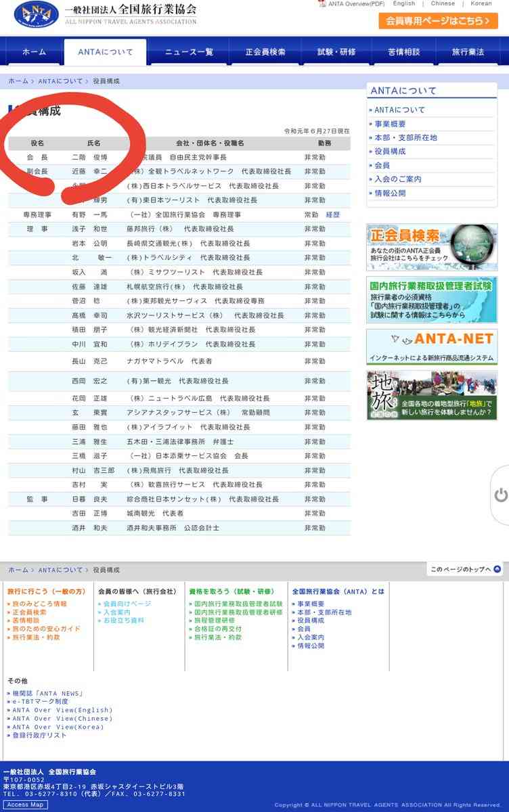Click ANTAについて in bottom breadcrumb
This screenshot has width=509, height=812.
(60, 570)
